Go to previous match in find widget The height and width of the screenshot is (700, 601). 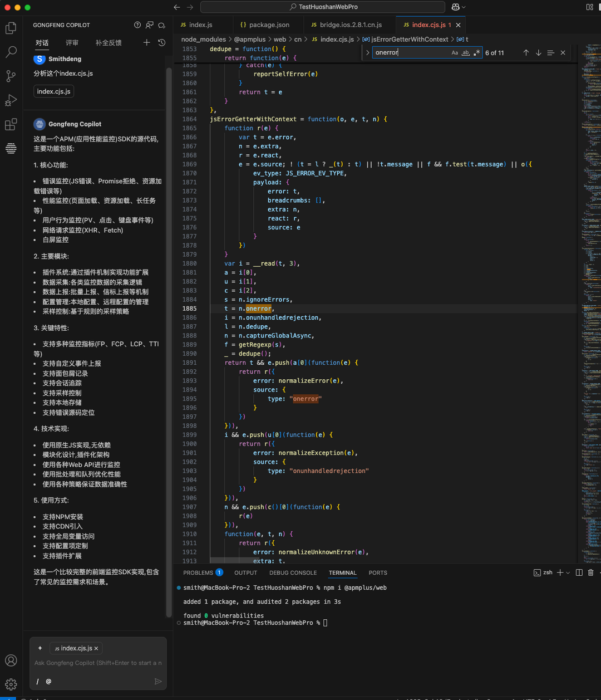[526, 52]
